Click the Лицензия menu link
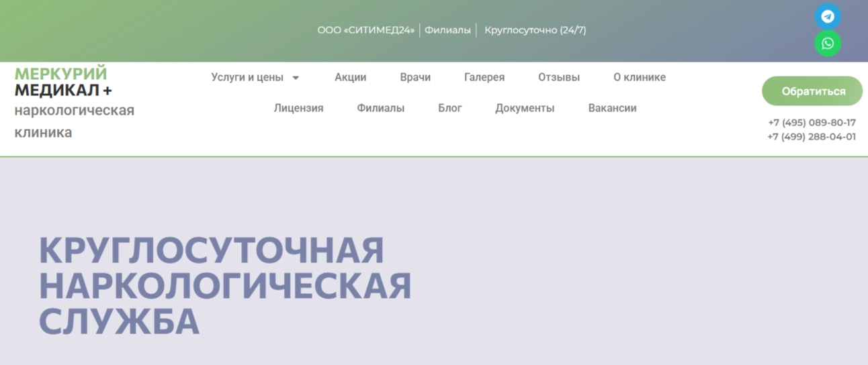The image size is (868, 365). point(298,108)
